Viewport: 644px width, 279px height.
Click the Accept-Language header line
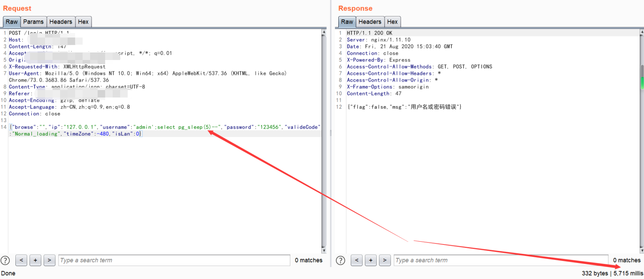pos(69,107)
